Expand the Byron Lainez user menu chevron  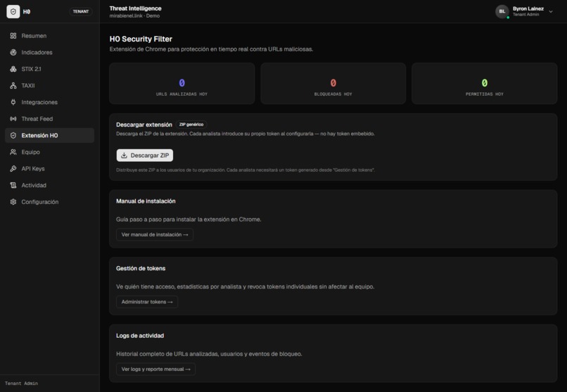551,11
